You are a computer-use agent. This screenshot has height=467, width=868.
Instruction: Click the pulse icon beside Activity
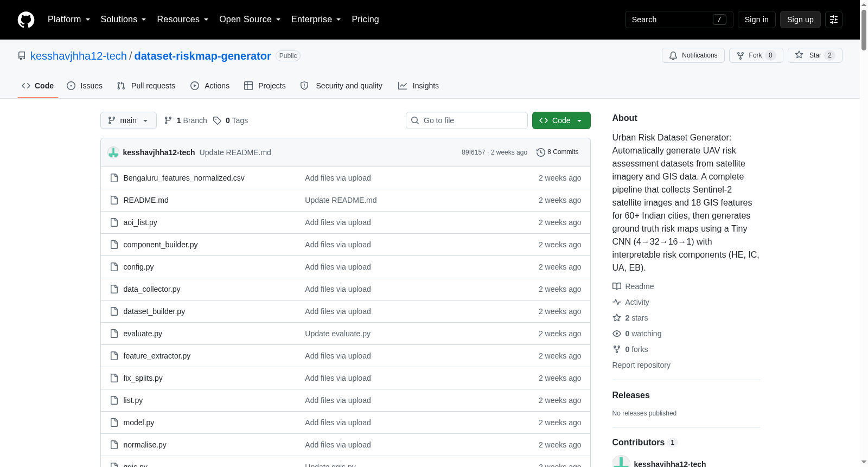[x=617, y=302]
